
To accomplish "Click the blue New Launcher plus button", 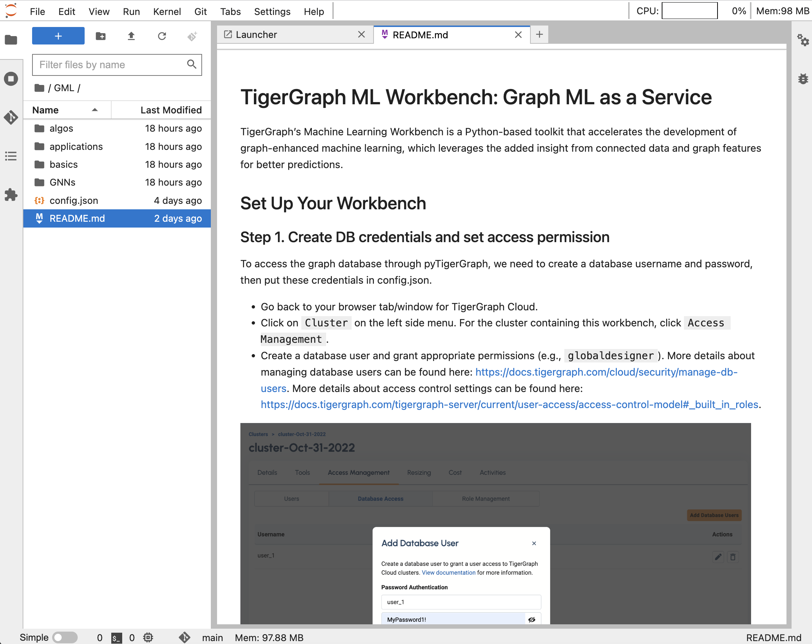I will (58, 36).
